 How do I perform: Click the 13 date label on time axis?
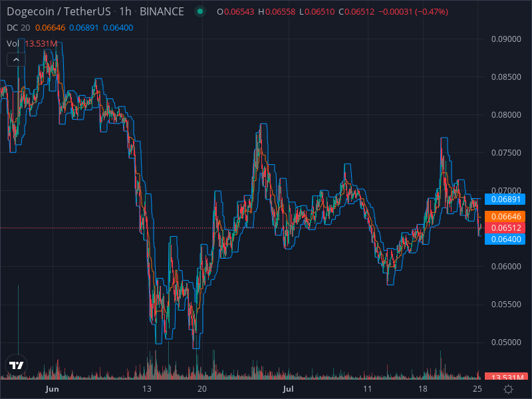(147, 389)
